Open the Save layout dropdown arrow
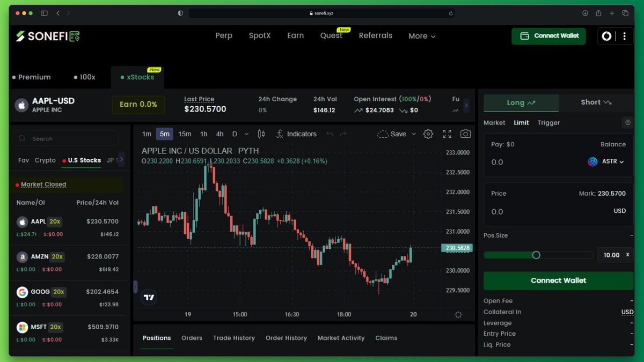The width and height of the screenshot is (644, 362). [414, 134]
